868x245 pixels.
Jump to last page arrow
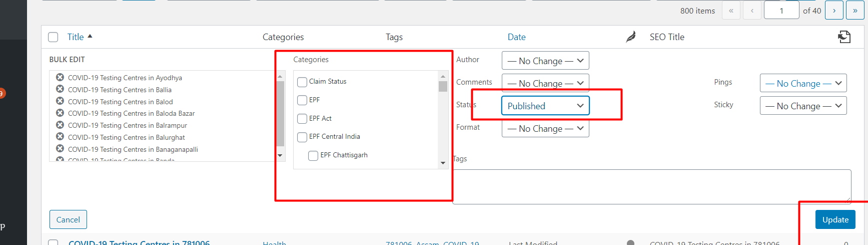point(855,11)
